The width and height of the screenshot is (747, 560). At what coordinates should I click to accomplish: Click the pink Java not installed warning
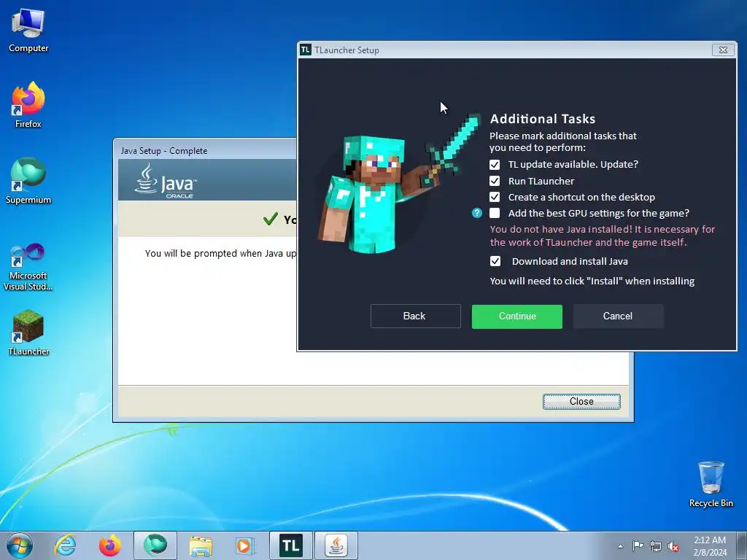pyautogui.click(x=602, y=236)
